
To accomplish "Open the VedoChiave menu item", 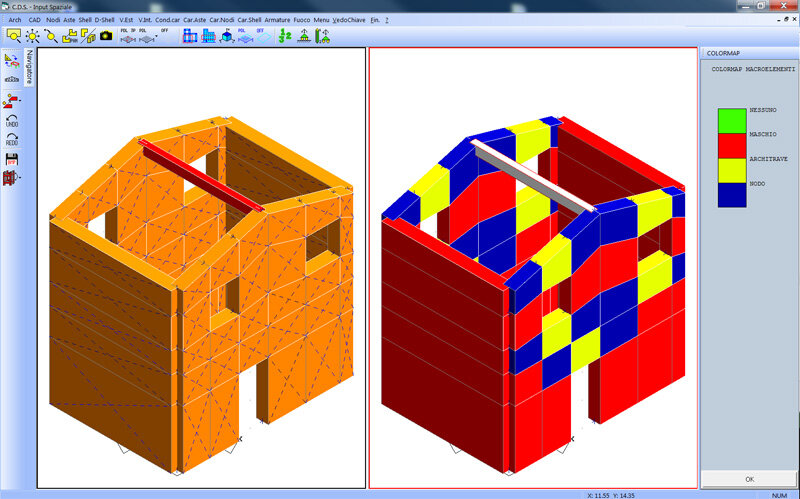I will (348, 19).
